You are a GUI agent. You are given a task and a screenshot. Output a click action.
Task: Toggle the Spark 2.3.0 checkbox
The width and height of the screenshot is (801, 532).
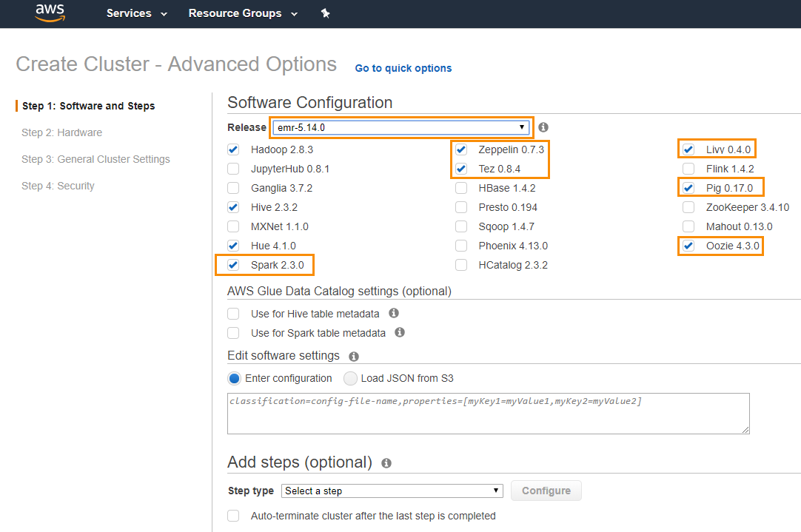[x=233, y=265]
